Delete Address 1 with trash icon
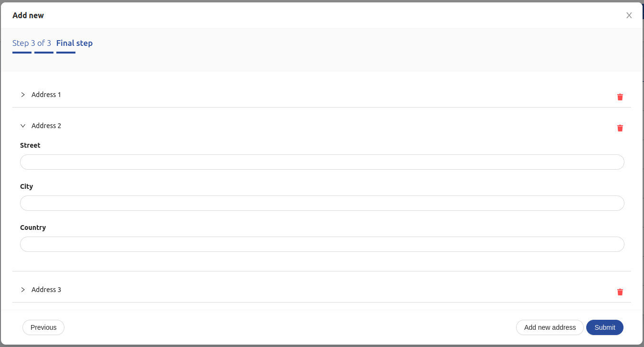 point(620,97)
